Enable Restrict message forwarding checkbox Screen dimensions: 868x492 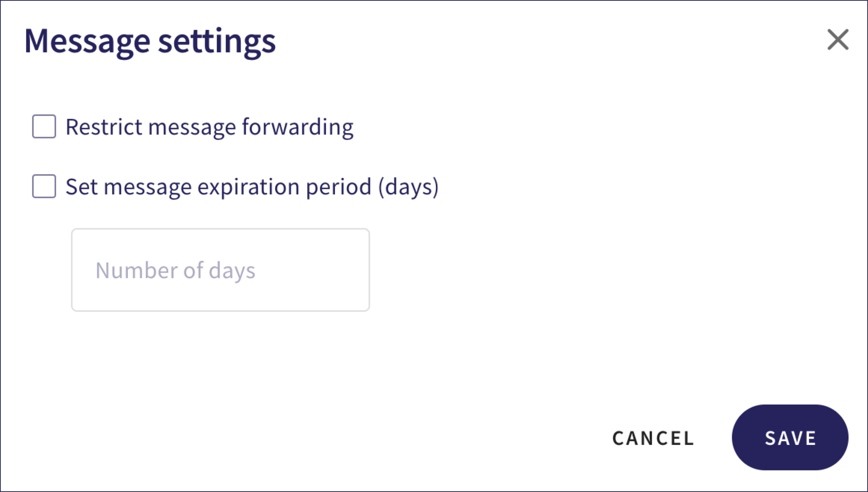click(44, 126)
